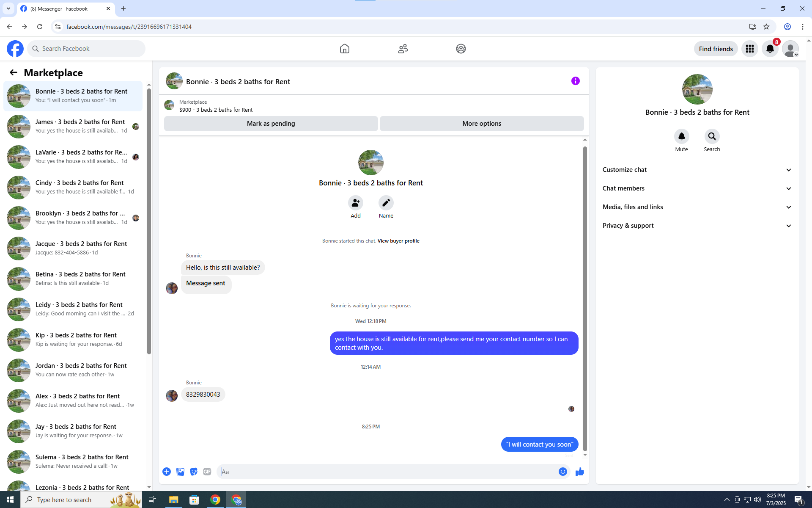Expand Media, files and links section
Image resolution: width=812 pixels, height=508 pixels.
point(697,207)
